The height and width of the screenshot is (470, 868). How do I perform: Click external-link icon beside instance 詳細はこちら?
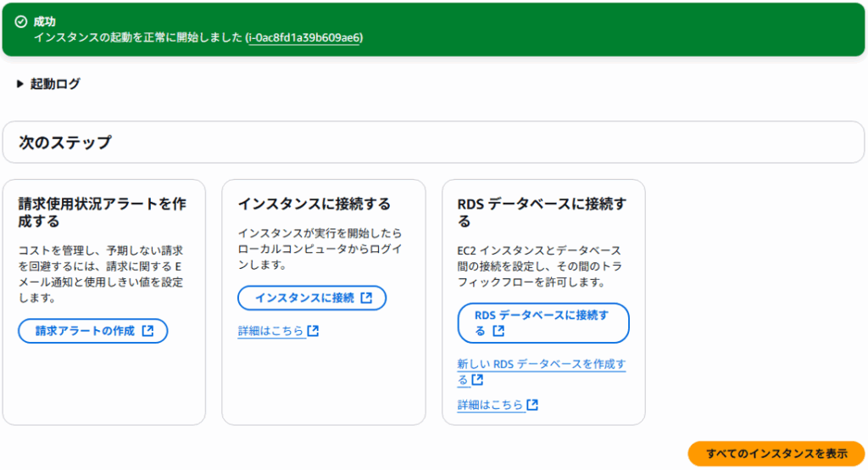313,331
